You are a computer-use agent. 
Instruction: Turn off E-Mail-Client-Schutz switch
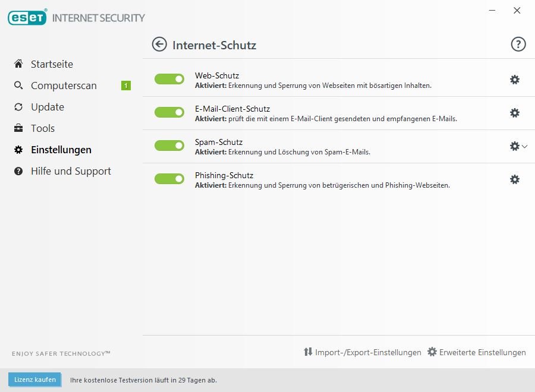169,113
